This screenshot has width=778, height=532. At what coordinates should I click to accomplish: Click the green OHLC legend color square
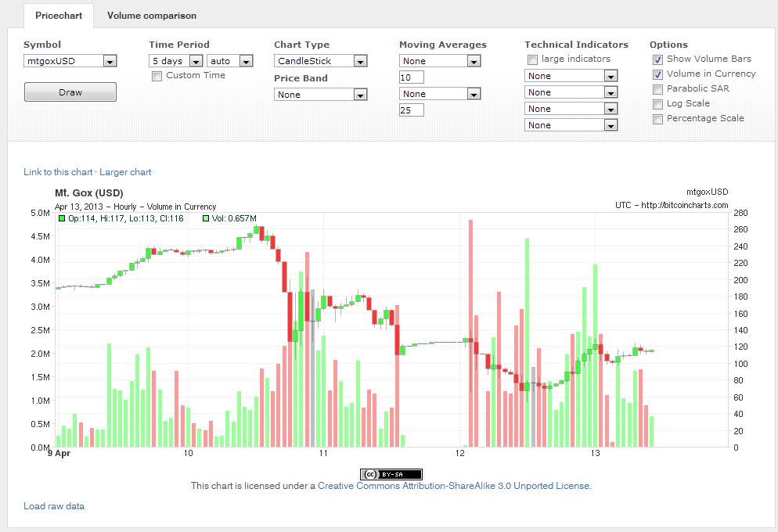62,218
